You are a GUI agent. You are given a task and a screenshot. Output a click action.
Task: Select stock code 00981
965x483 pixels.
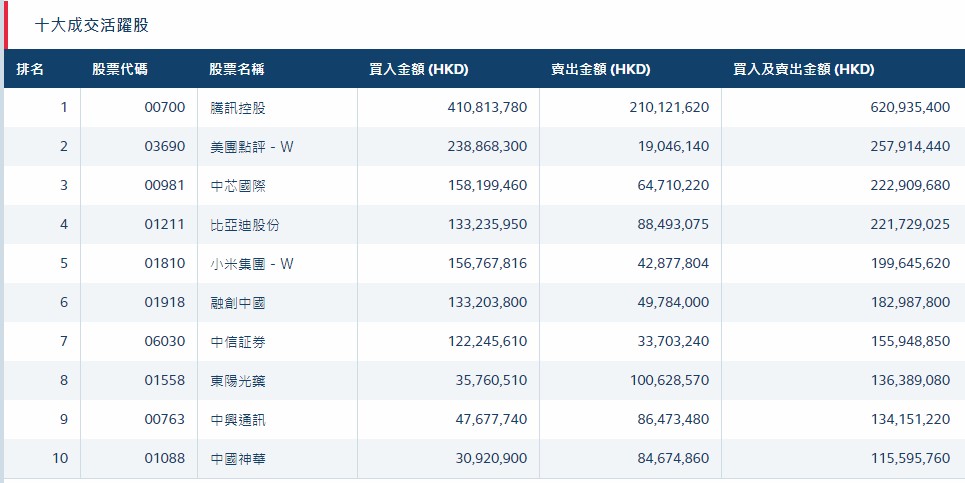165,185
